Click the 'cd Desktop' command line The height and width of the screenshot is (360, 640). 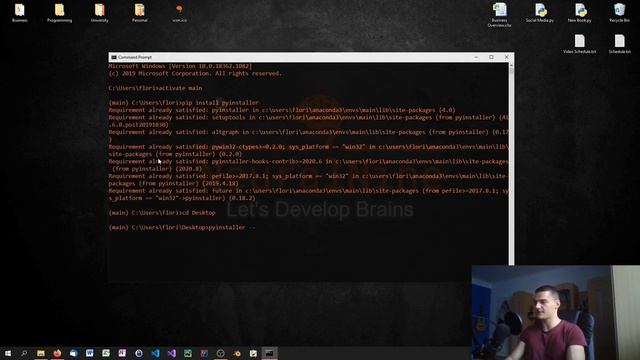[x=162, y=213]
